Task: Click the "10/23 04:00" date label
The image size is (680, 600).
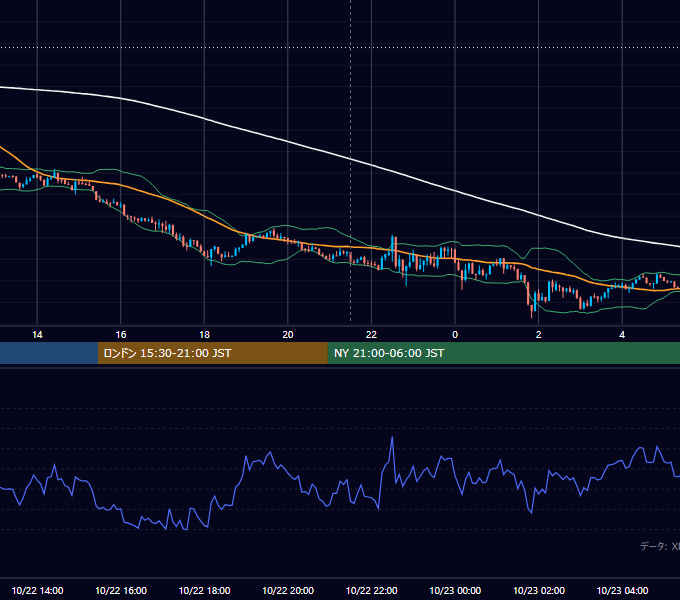Action: (x=622, y=590)
